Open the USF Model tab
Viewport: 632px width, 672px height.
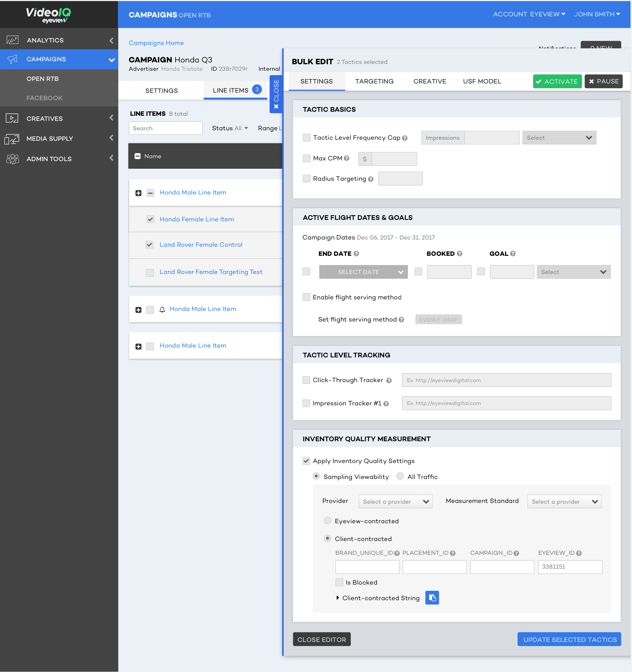pyautogui.click(x=482, y=81)
